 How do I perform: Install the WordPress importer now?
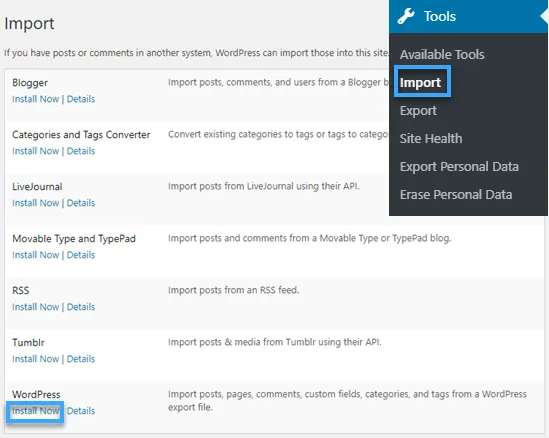(36, 411)
